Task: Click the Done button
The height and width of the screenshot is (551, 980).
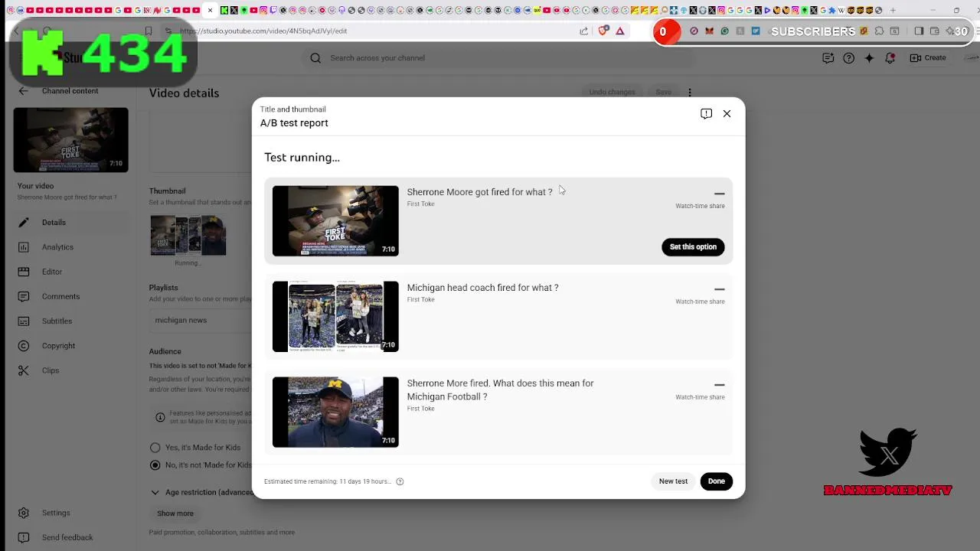Action: [x=716, y=481]
